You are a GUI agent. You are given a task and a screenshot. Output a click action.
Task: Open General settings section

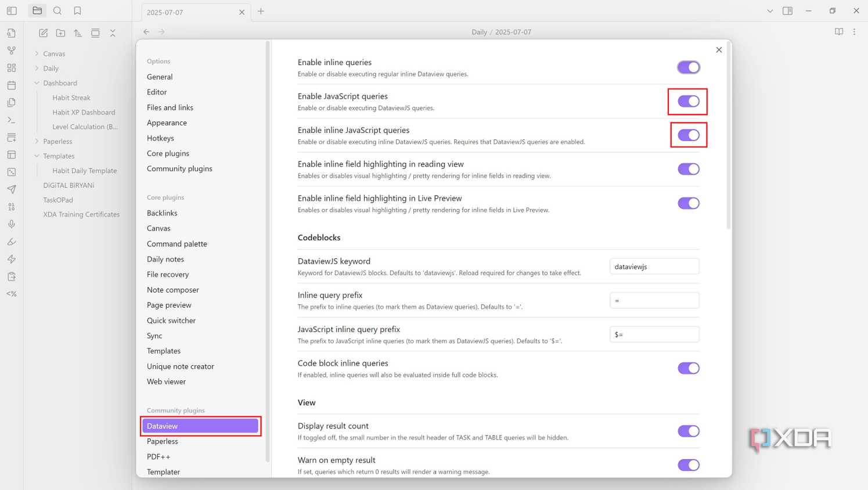160,77
